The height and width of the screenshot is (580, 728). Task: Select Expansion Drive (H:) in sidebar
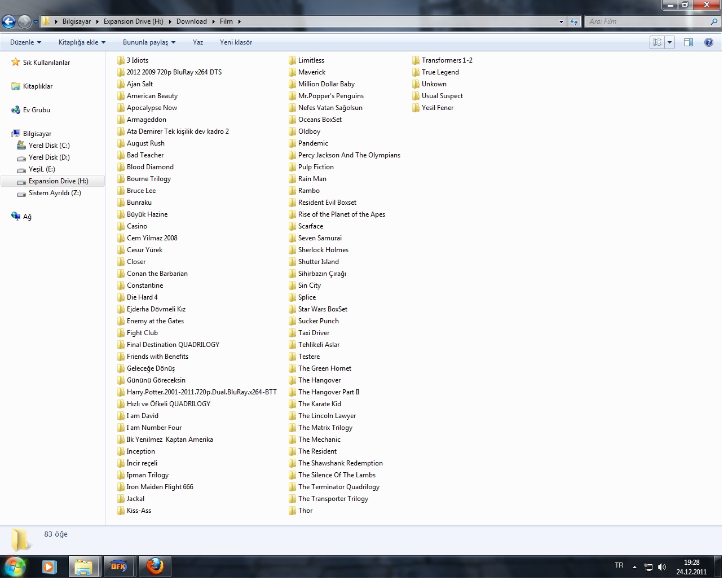point(53,181)
